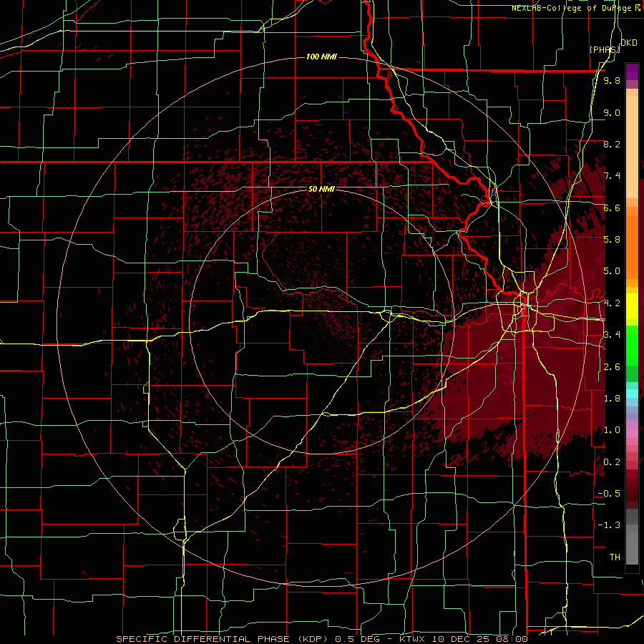Select the 0.2 value on the color scale
Screen dimensions: 644x644
pos(612,462)
